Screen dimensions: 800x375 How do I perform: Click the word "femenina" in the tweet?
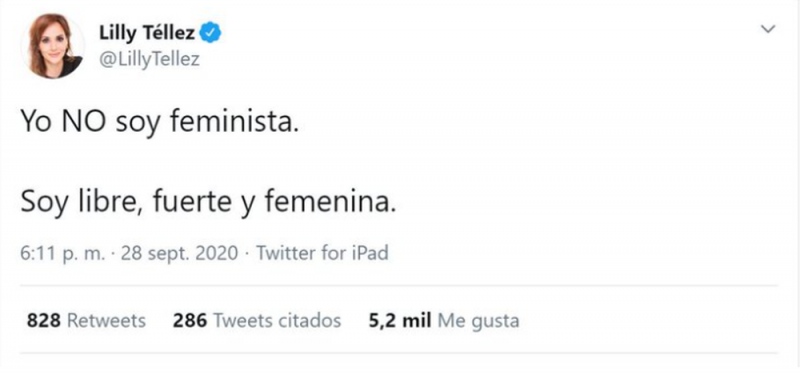[x=327, y=202]
